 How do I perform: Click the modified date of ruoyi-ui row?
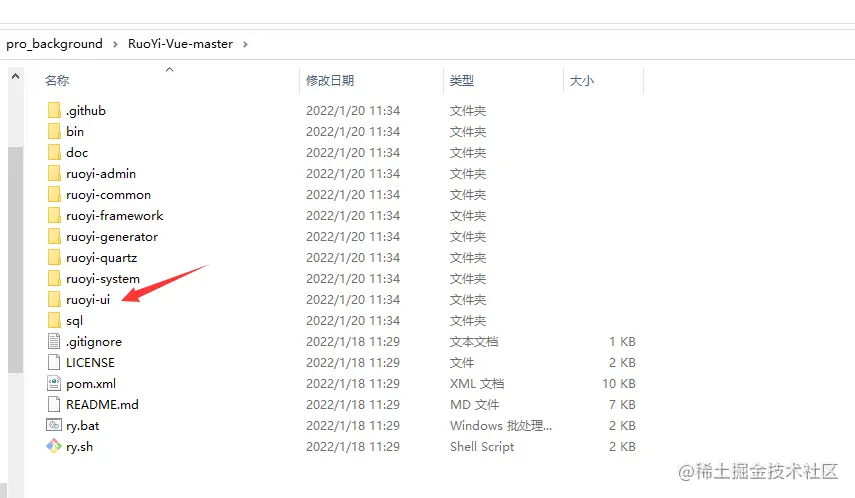tap(353, 299)
